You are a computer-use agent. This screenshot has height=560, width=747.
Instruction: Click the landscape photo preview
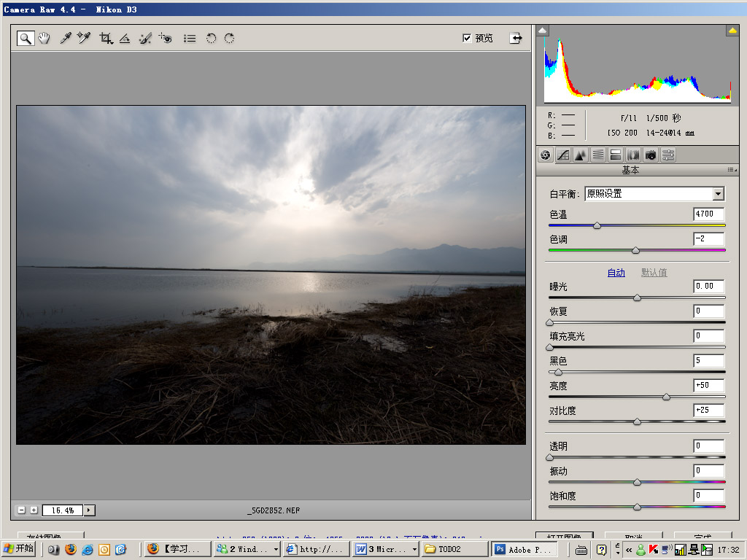[x=271, y=275]
